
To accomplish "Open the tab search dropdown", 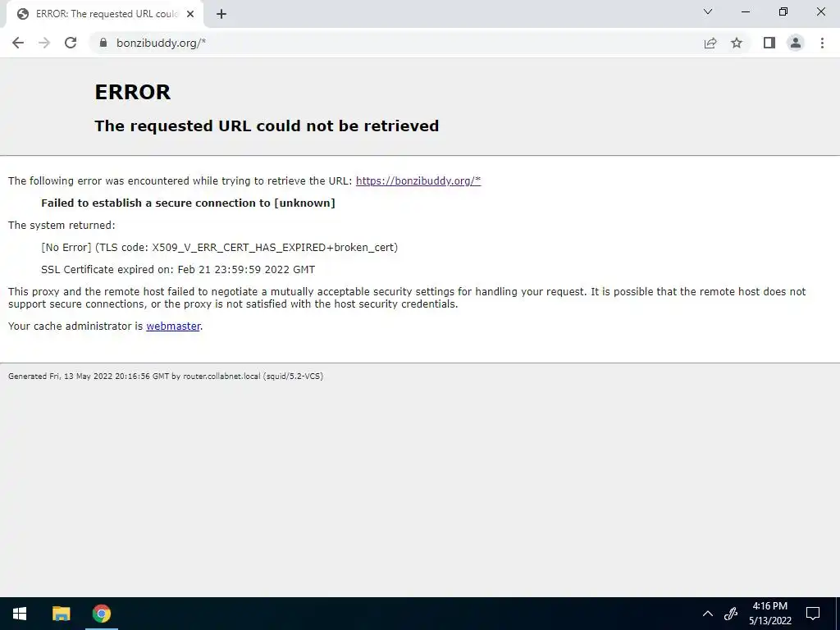I will (x=708, y=11).
